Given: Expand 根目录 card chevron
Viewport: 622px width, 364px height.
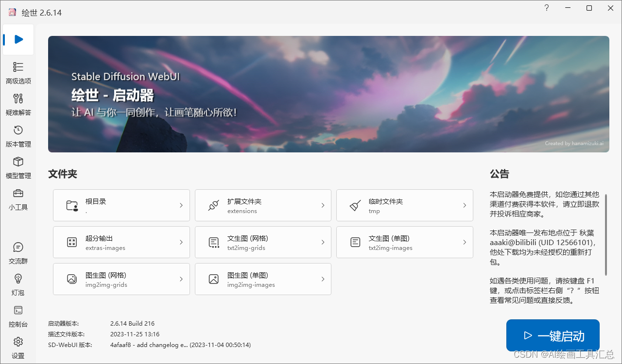Looking at the screenshot, I should click(181, 205).
